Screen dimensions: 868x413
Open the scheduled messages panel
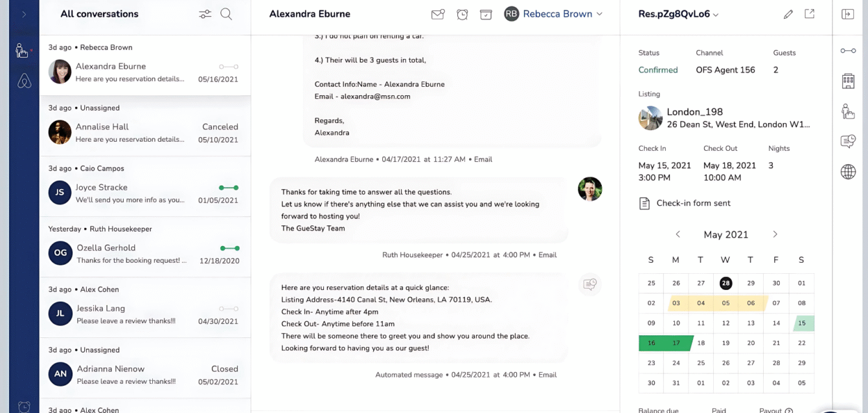(x=847, y=140)
